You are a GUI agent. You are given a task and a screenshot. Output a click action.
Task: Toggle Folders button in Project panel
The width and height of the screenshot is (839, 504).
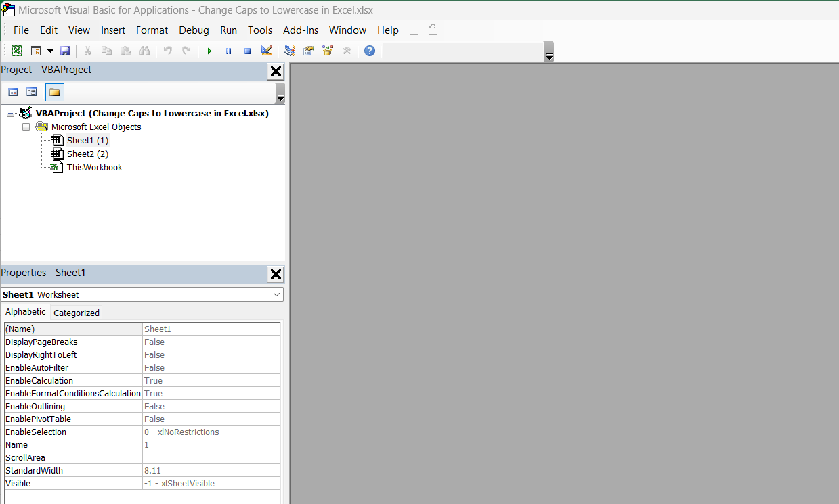coord(54,92)
